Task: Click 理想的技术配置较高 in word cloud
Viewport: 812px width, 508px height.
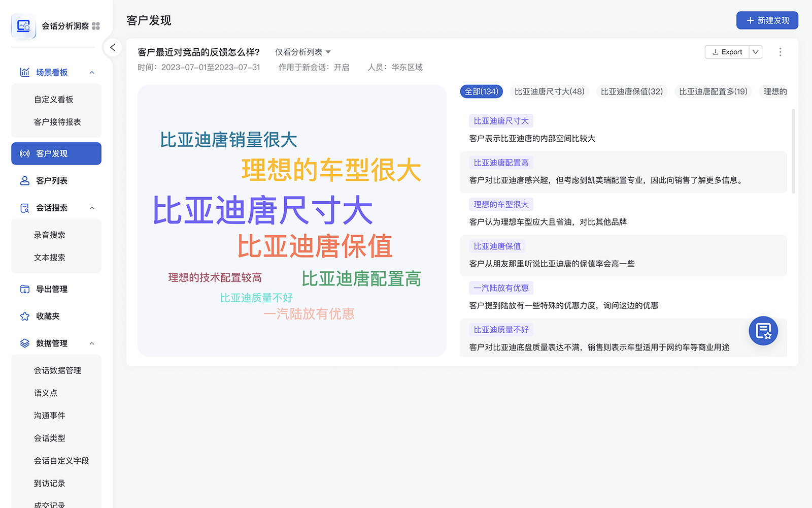Action: [x=215, y=277]
